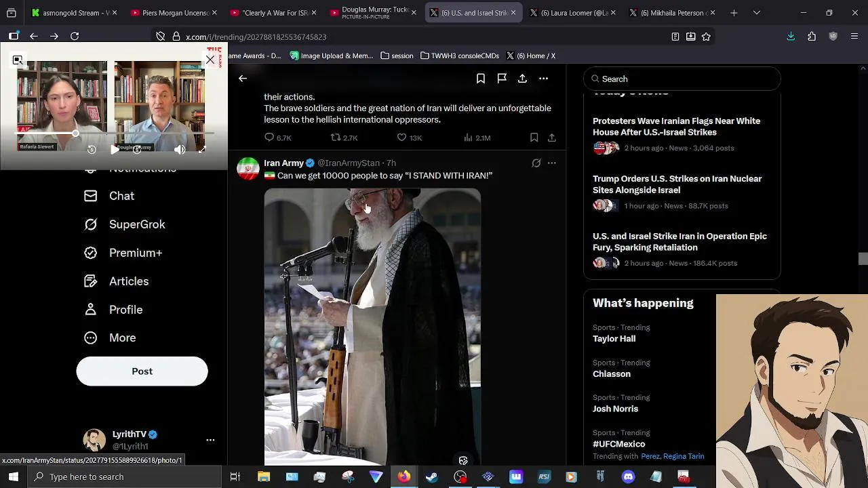Open the Taylor Hall trending topic
Screen dimensions: 868x488
click(x=614, y=339)
